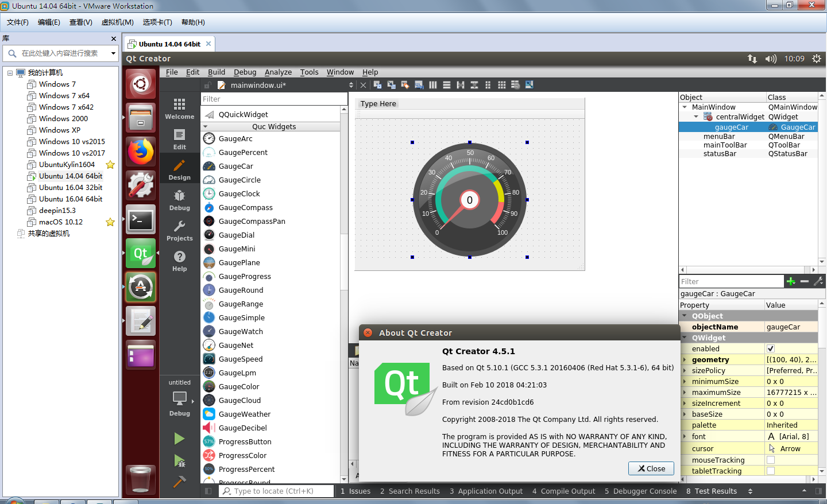The height and width of the screenshot is (504, 827).
Task: Toggle the left sidebar visibility button
Action: point(208,491)
